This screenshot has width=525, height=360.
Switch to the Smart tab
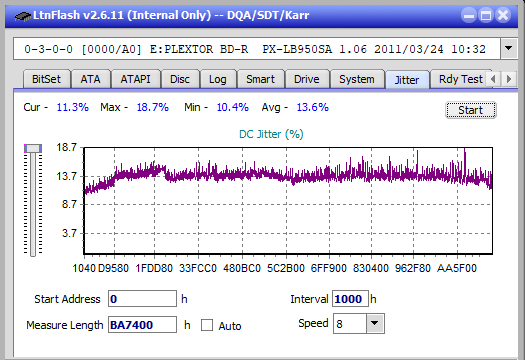(x=260, y=79)
